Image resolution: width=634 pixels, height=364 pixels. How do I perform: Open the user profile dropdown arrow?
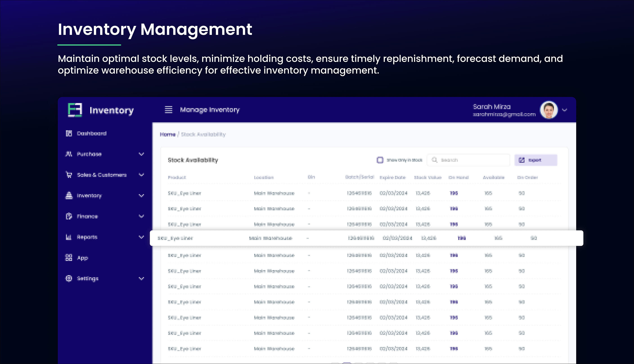(564, 110)
